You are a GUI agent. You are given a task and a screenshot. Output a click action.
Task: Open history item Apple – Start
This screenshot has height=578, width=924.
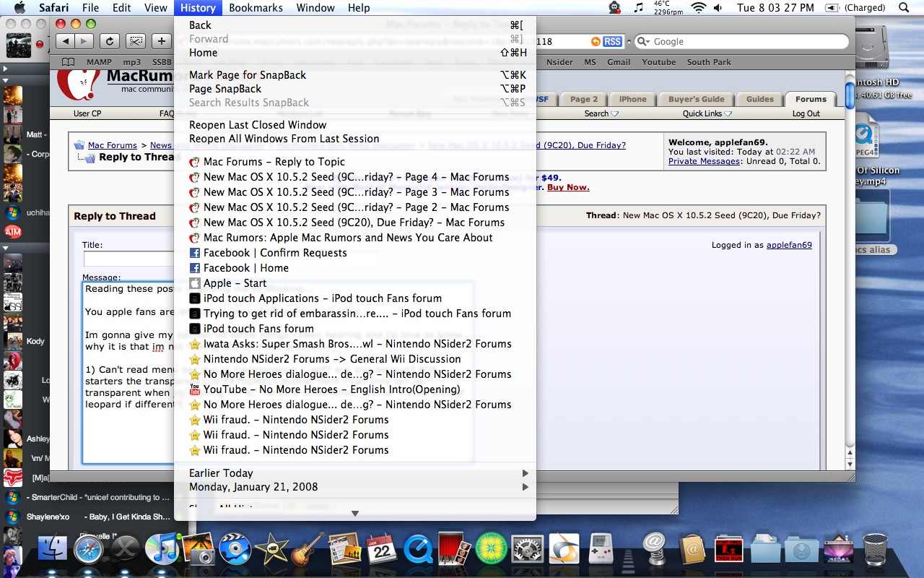(x=355, y=283)
